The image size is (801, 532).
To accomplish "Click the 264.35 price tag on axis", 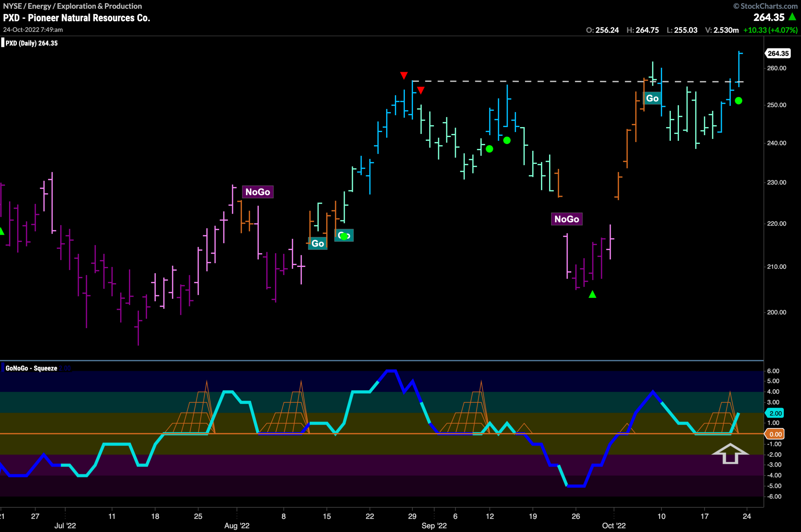I will coord(778,54).
